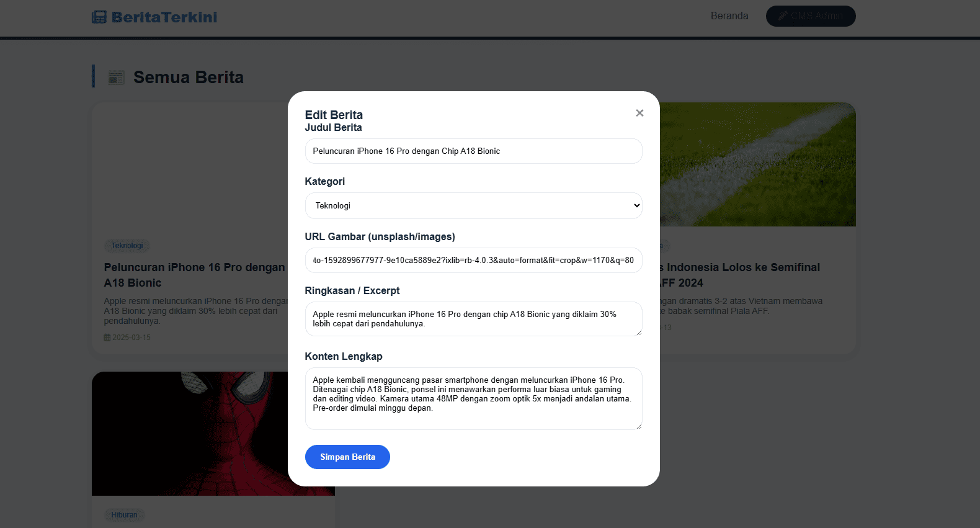Click inside the Ringkasan / Excerpt textarea

473,319
